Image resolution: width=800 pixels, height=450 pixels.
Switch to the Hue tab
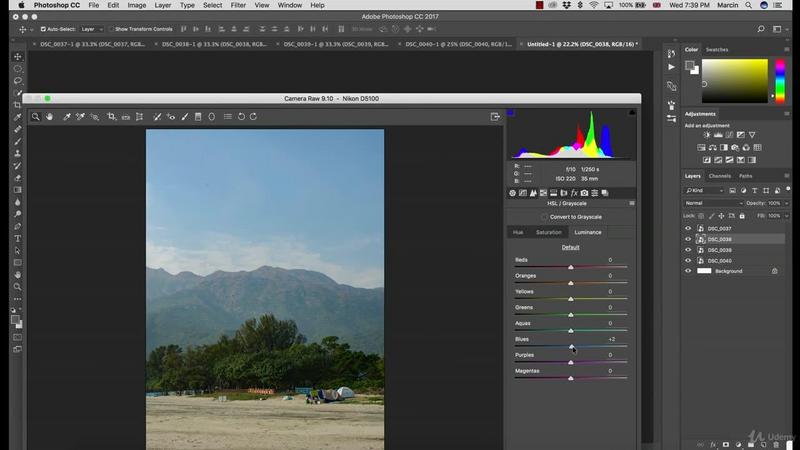(518, 232)
